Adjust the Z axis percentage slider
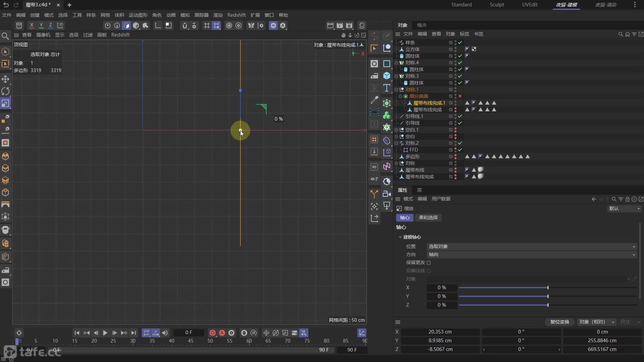 (548, 305)
